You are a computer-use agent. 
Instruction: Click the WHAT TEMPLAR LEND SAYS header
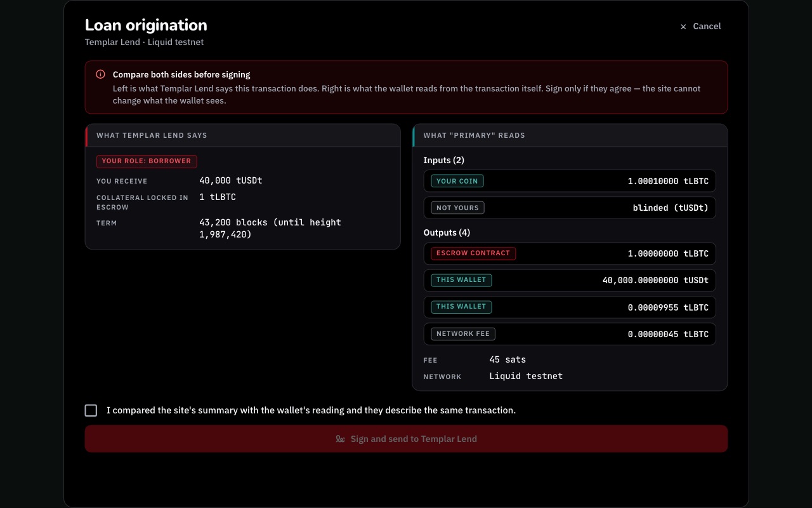pos(152,135)
